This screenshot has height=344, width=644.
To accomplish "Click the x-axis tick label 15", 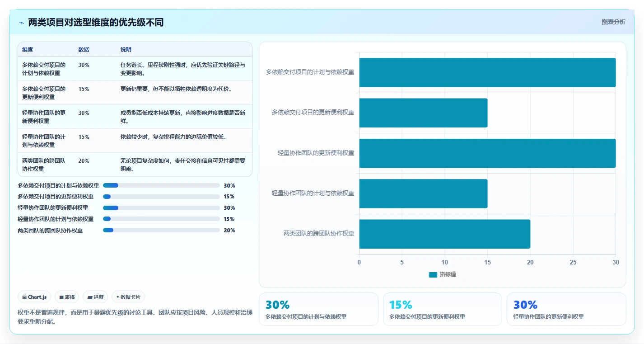I will click(487, 263).
